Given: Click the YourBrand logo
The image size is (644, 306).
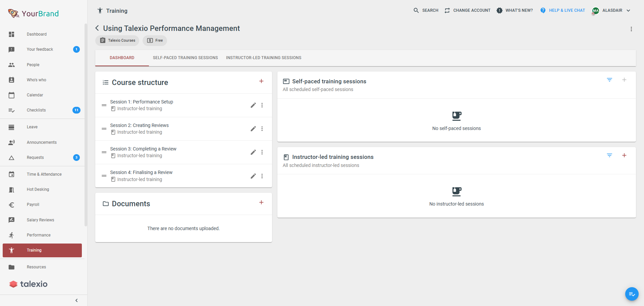Looking at the screenshot, I should 33,13.
